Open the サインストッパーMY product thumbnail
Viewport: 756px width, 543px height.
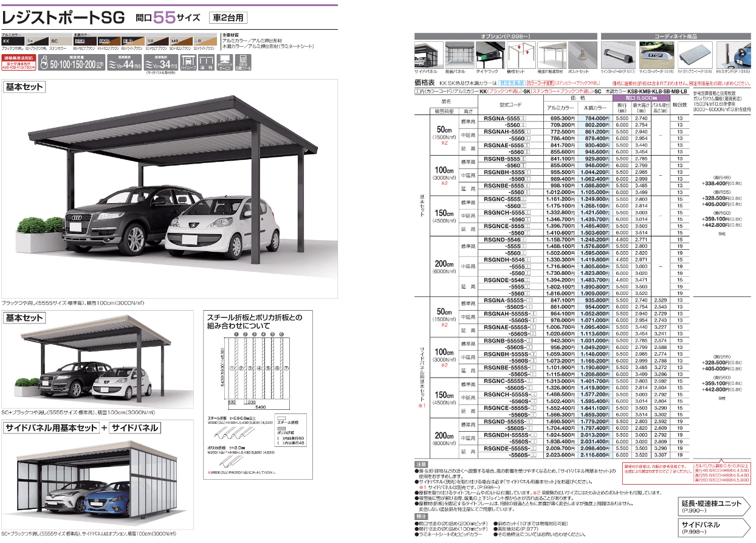point(618,54)
